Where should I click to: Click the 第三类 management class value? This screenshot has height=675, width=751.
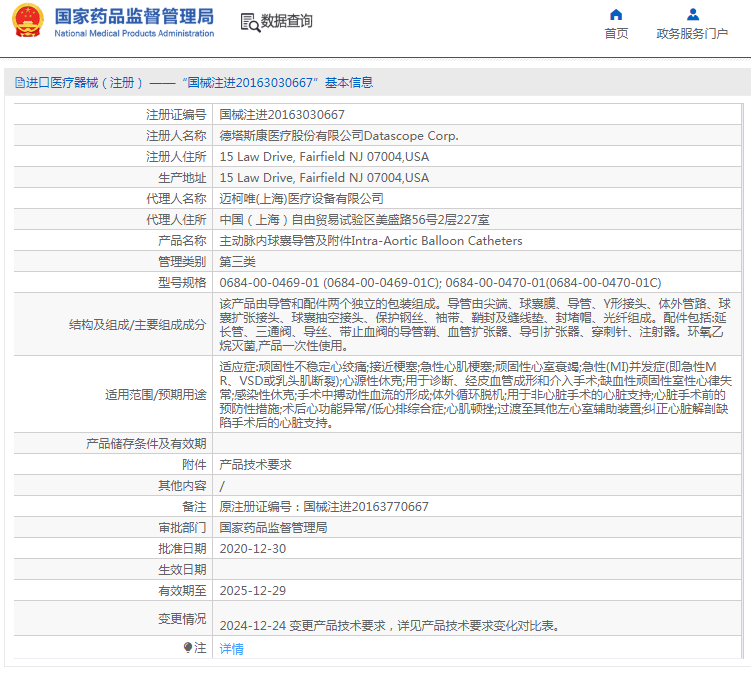click(238, 262)
